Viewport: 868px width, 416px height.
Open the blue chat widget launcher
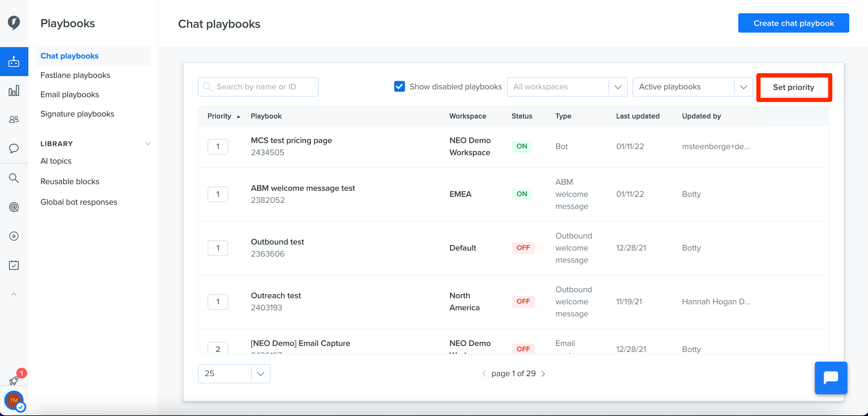pos(831,378)
